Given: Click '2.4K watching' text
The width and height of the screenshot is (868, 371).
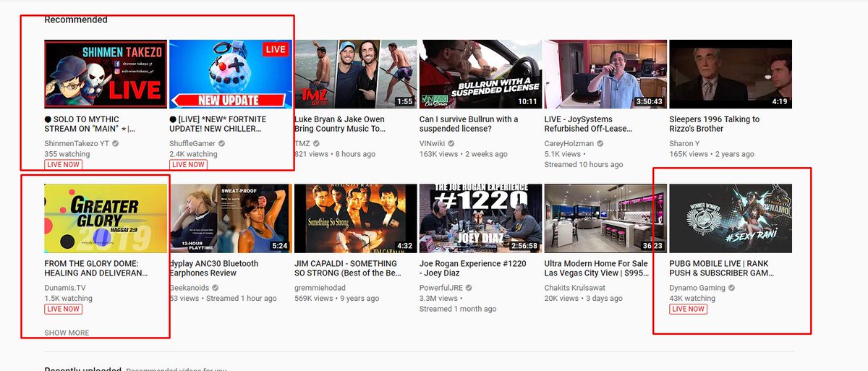Looking at the screenshot, I should (x=193, y=154).
